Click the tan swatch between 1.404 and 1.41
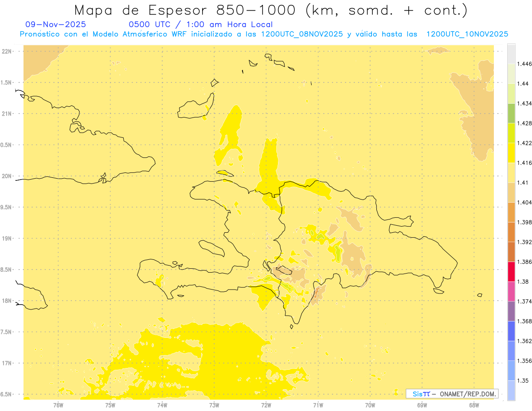Viewport: 532px width, 411px height. 511,192
